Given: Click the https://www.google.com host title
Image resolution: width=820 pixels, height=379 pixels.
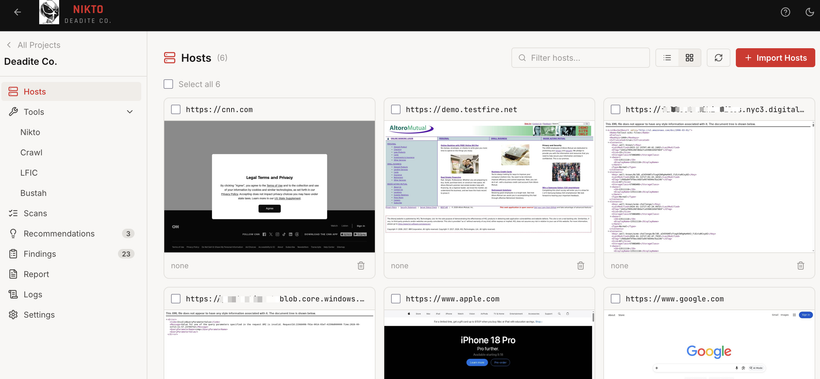Looking at the screenshot, I should pos(675,298).
